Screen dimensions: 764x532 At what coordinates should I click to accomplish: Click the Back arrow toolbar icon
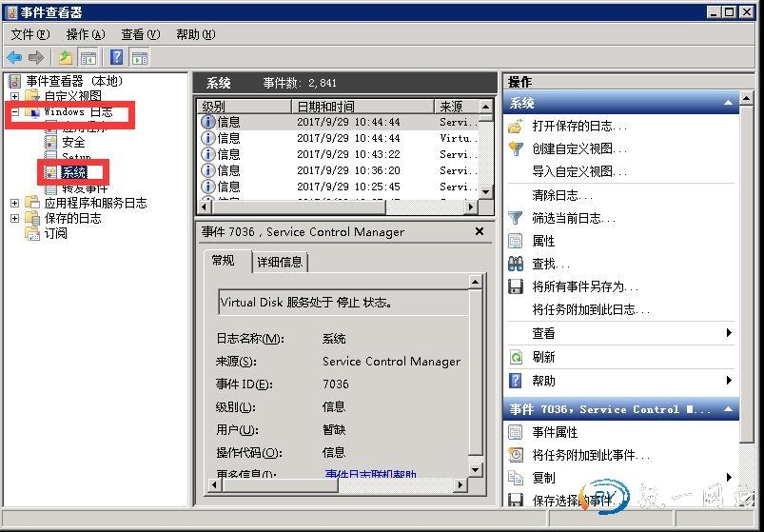[14, 58]
